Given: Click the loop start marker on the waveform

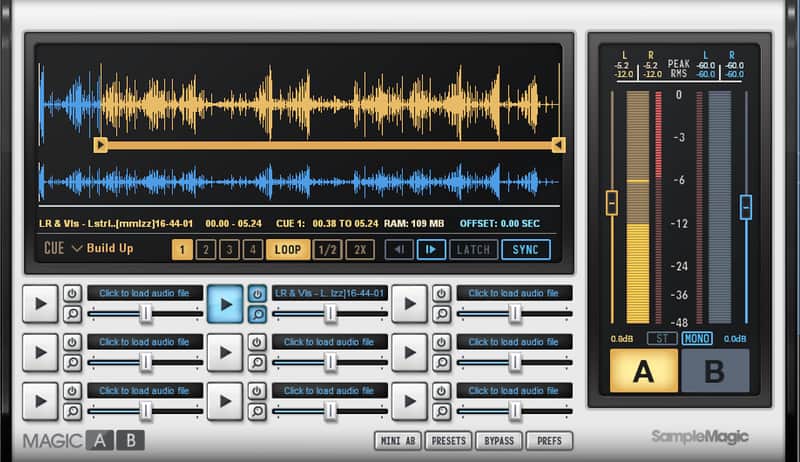Looking at the screenshot, I should pos(101,145).
